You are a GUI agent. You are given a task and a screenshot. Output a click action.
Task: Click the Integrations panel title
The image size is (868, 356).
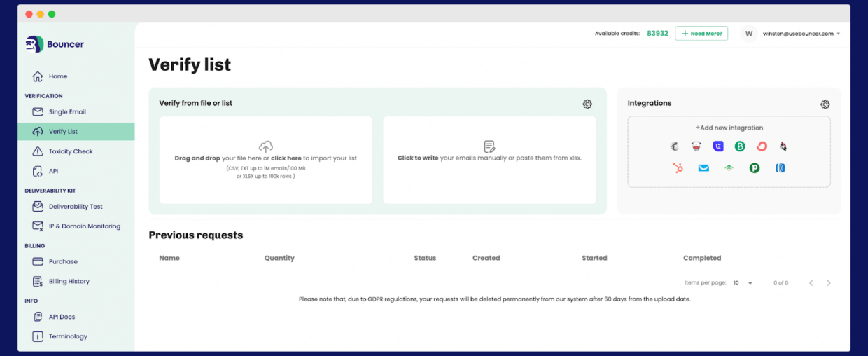(x=650, y=104)
